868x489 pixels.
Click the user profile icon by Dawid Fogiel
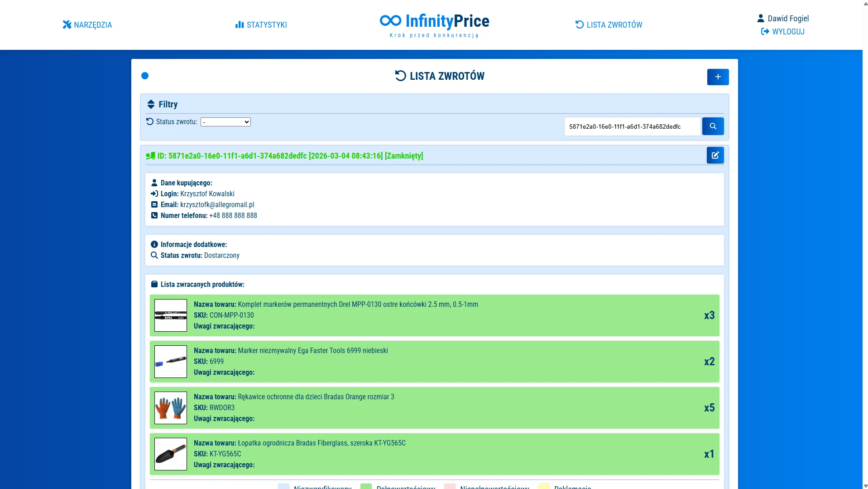760,19
